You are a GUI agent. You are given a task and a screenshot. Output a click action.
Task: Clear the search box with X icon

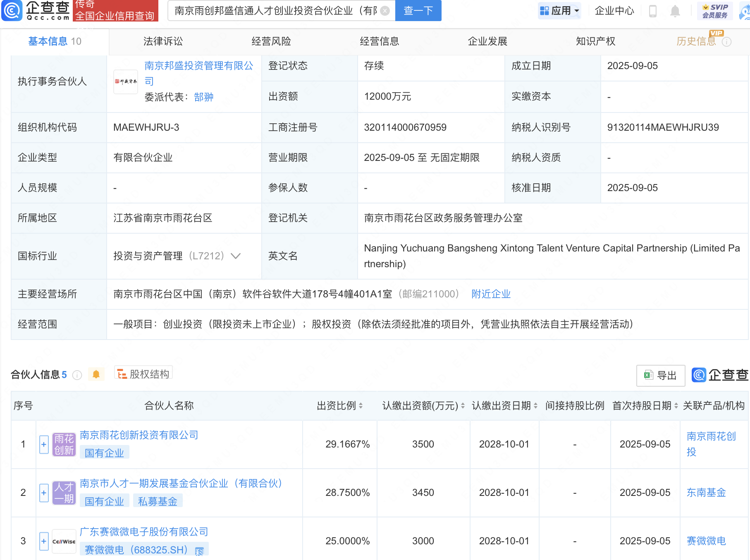(385, 11)
